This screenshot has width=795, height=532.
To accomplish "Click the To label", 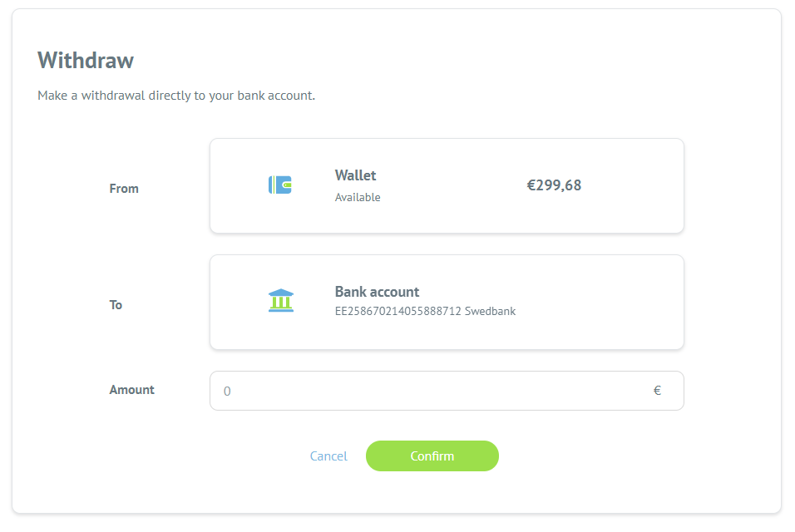I will click(116, 305).
